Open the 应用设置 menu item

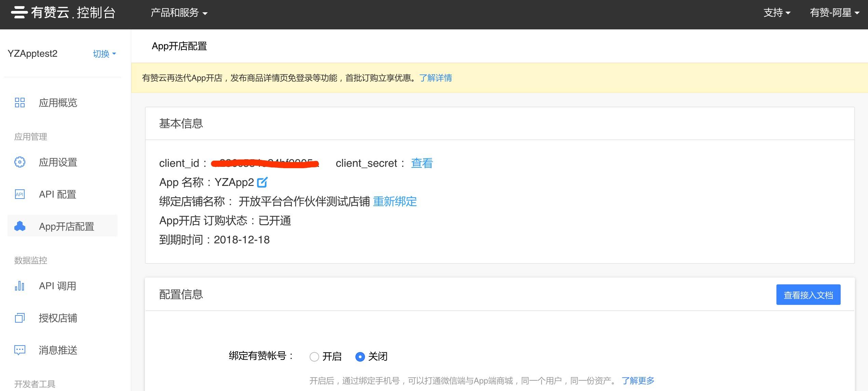[58, 162]
